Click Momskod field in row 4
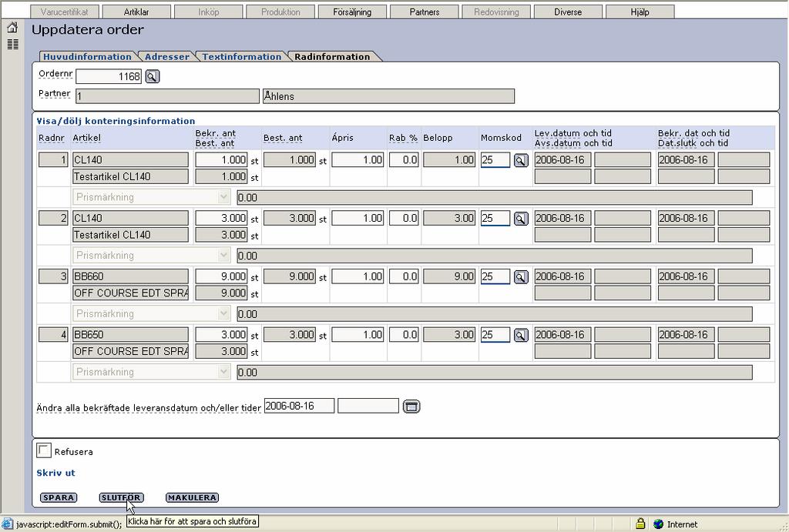 tap(495, 335)
